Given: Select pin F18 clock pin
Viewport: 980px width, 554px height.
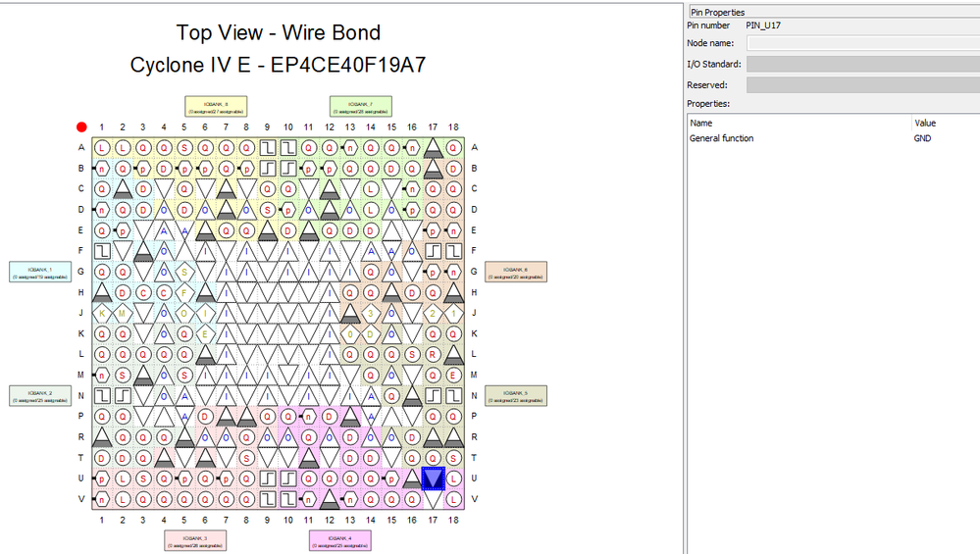Looking at the screenshot, I should (x=453, y=251).
